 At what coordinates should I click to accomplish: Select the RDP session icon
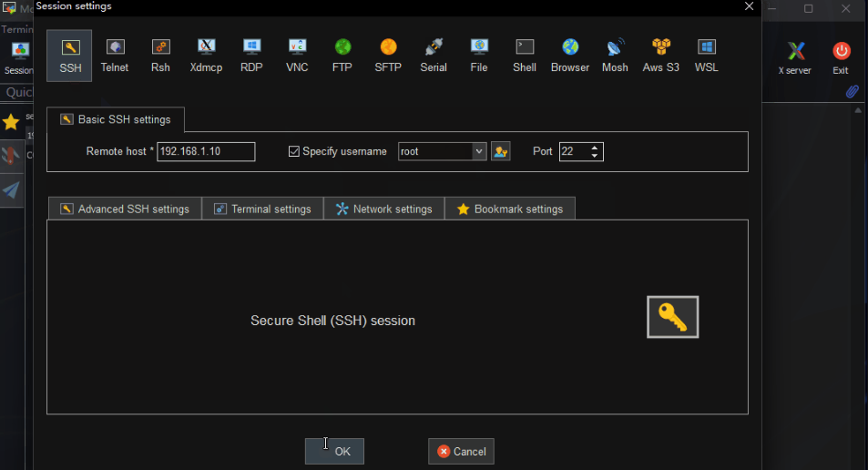(x=251, y=55)
